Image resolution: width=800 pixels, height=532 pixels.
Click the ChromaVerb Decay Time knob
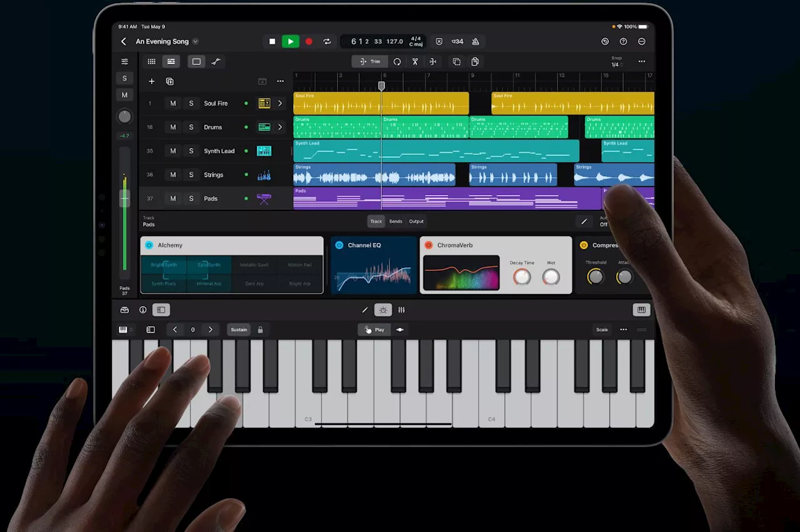522,277
